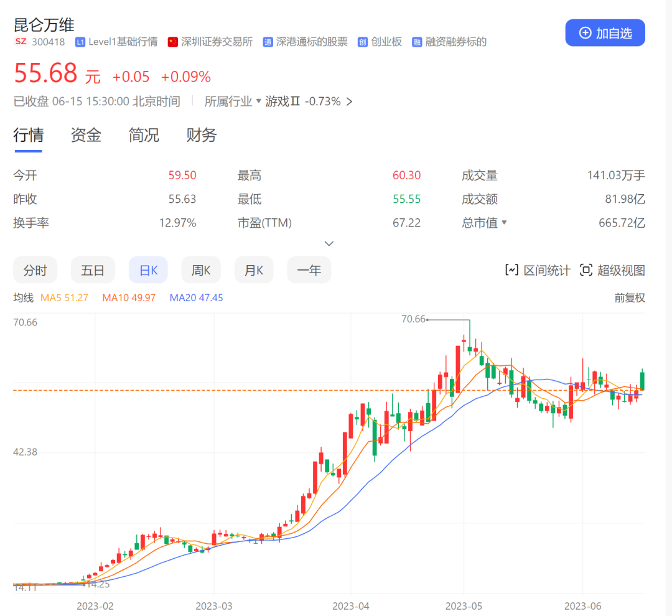Click the 通 icon beside 深港通标的股票
Image resolution: width=672 pixels, height=616 pixels.
[268, 42]
